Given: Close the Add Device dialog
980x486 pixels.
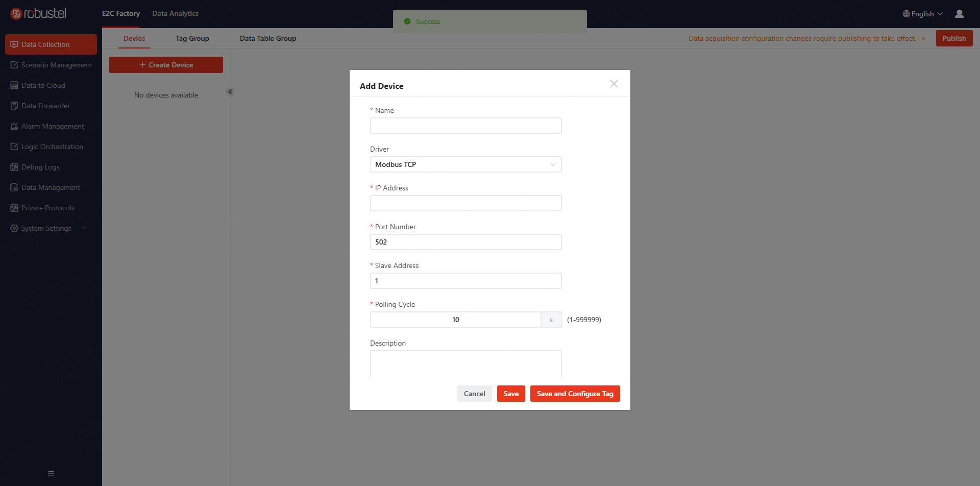Looking at the screenshot, I should point(614,84).
